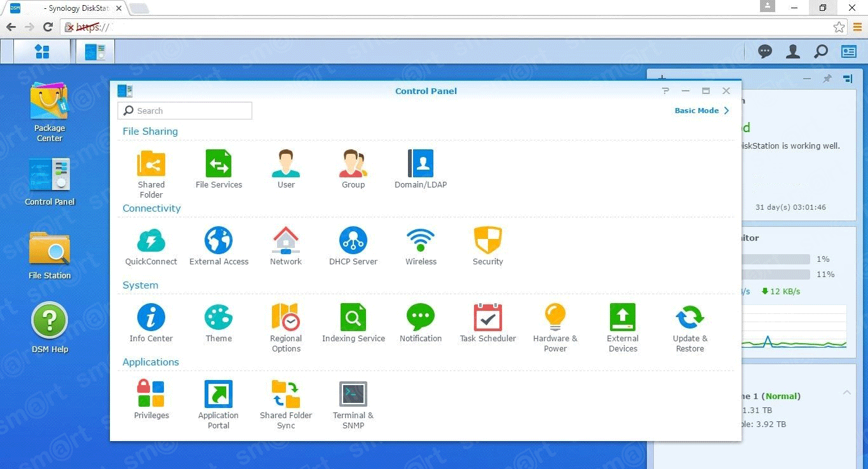Toggle the widgets panel icon
The height and width of the screenshot is (469, 868).
(x=849, y=51)
